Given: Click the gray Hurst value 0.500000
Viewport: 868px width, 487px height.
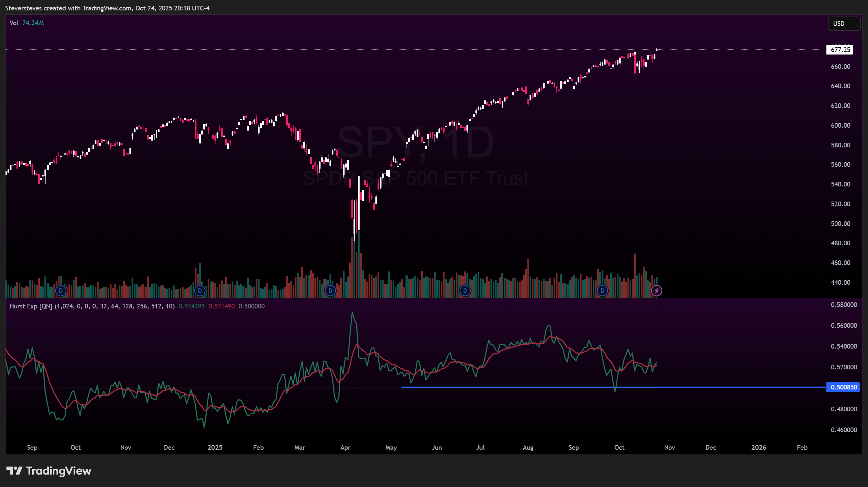Looking at the screenshot, I should (x=252, y=306).
